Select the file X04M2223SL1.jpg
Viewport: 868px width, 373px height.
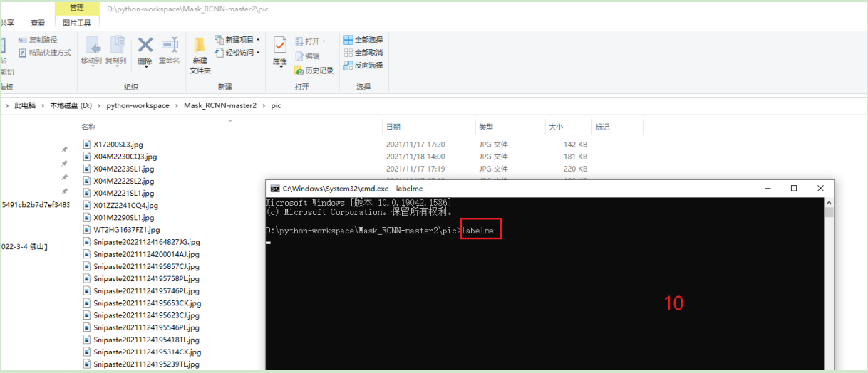tap(123, 169)
